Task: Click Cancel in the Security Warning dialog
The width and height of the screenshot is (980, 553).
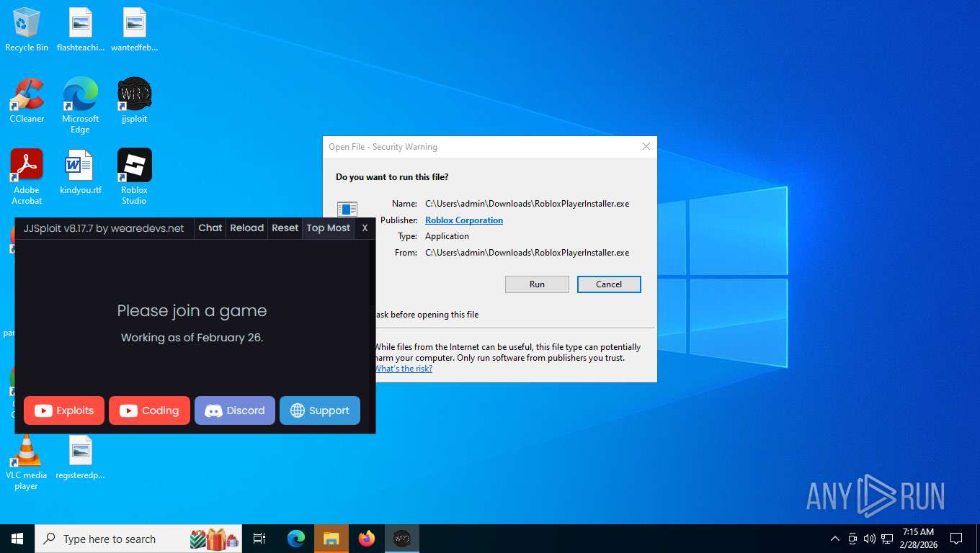Action: pos(609,284)
